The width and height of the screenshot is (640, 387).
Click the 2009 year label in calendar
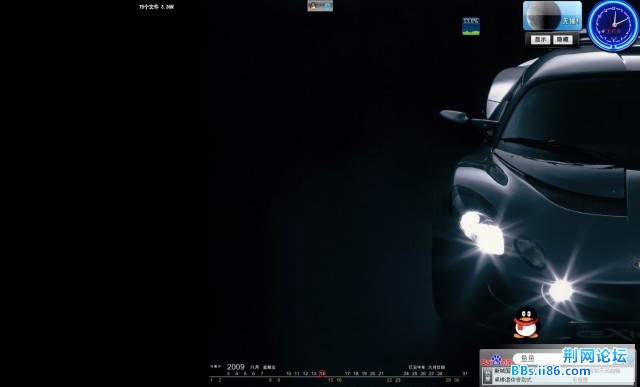(x=236, y=367)
